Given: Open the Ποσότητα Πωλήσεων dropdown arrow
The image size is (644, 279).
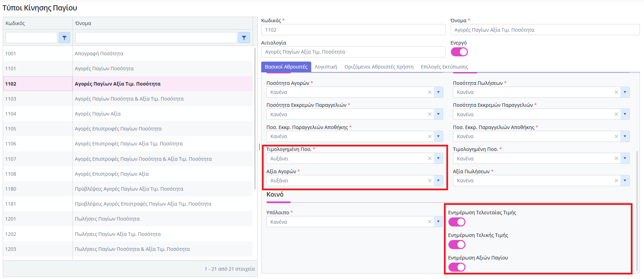Looking at the screenshot, I should [x=625, y=92].
